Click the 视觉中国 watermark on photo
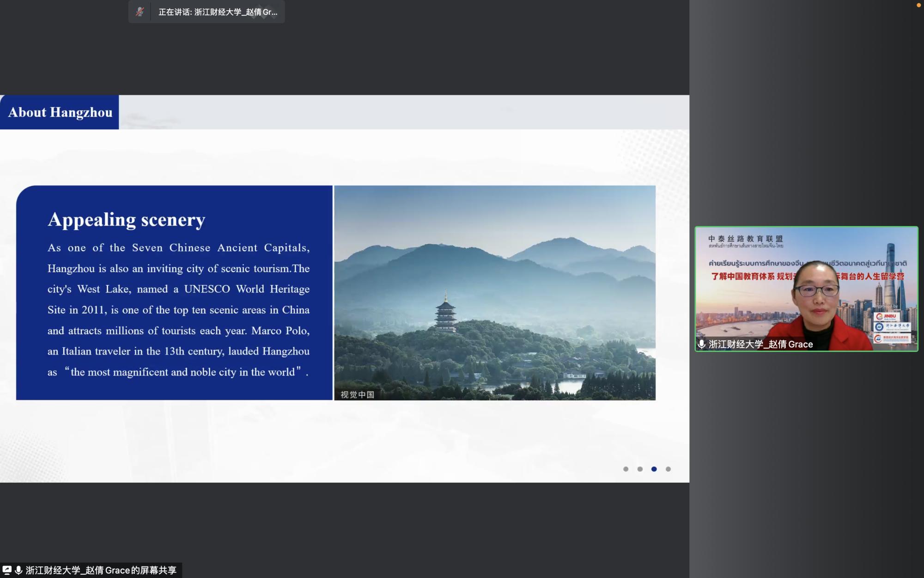924x578 pixels. tap(357, 394)
